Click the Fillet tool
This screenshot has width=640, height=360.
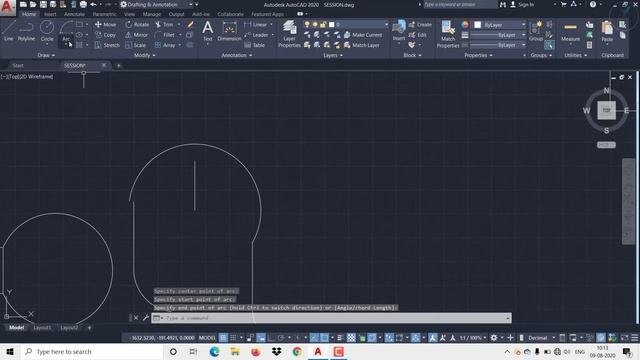click(165, 35)
